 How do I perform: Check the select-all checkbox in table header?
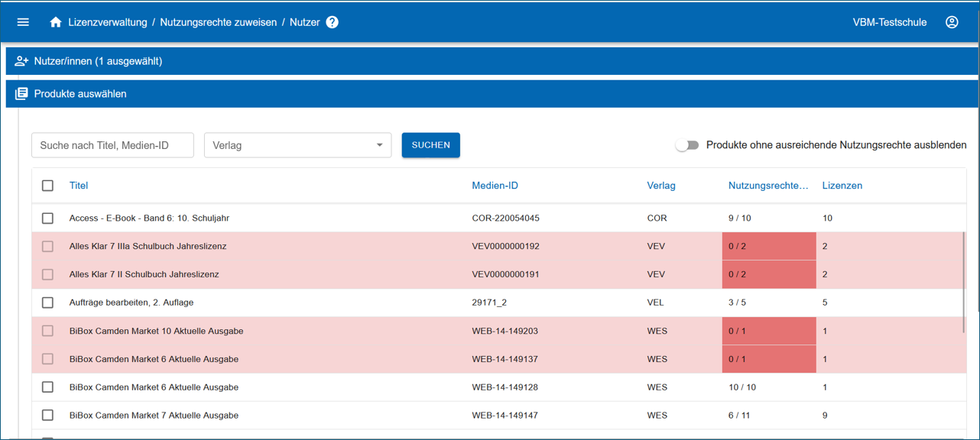tap(47, 186)
